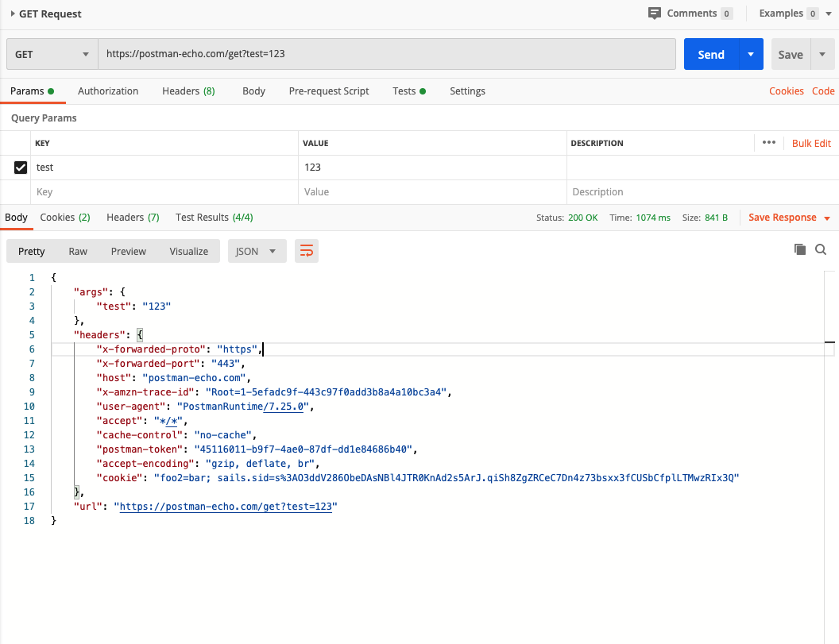This screenshot has height=644, width=839.
Task: Click the request URL field
Action: (x=386, y=54)
